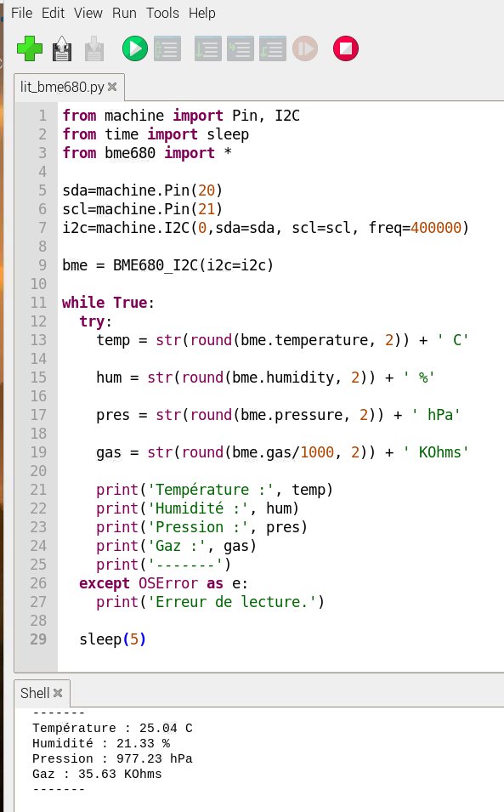
Task: Run current script with green play button
Action: point(135,48)
